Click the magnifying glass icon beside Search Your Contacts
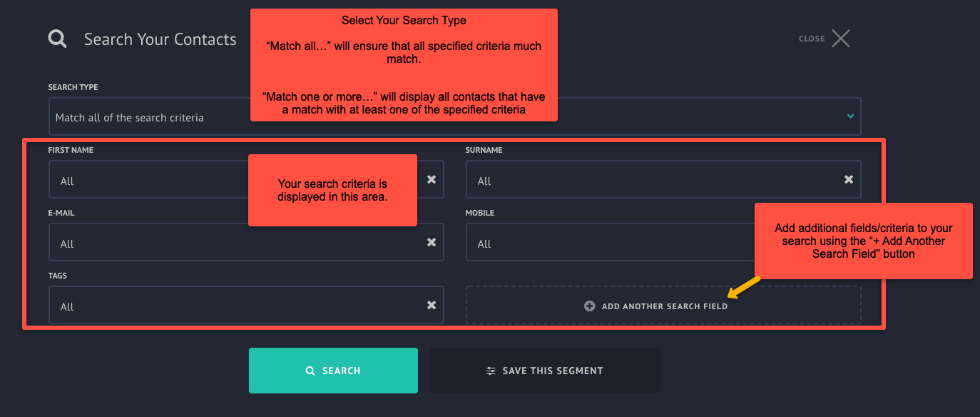Image resolution: width=980 pixels, height=417 pixels. 58,39
